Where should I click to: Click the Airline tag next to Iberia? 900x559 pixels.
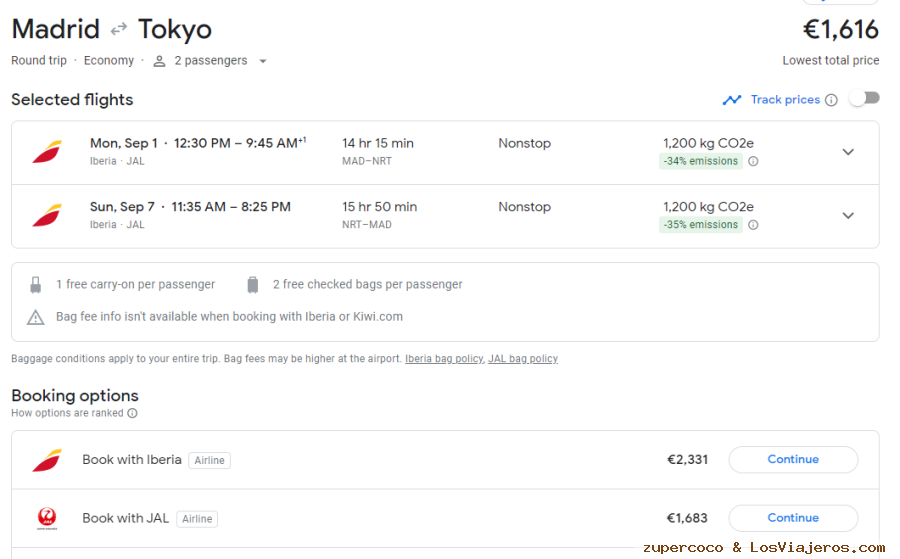coord(210,460)
